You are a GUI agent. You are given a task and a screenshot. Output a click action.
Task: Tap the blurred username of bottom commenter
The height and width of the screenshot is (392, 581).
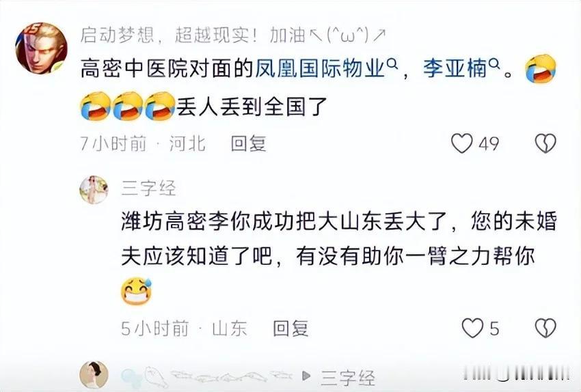coord(208,376)
